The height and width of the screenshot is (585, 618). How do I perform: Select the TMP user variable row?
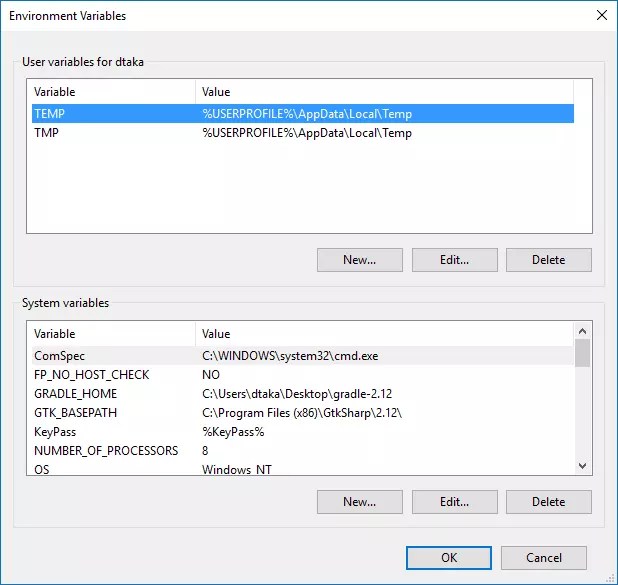(303, 133)
